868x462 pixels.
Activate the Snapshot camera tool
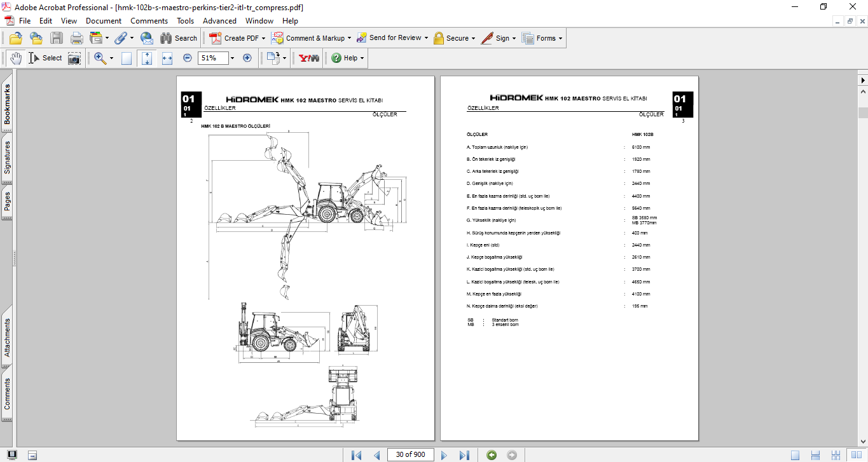pyautogui.click(x=74, y=58)
